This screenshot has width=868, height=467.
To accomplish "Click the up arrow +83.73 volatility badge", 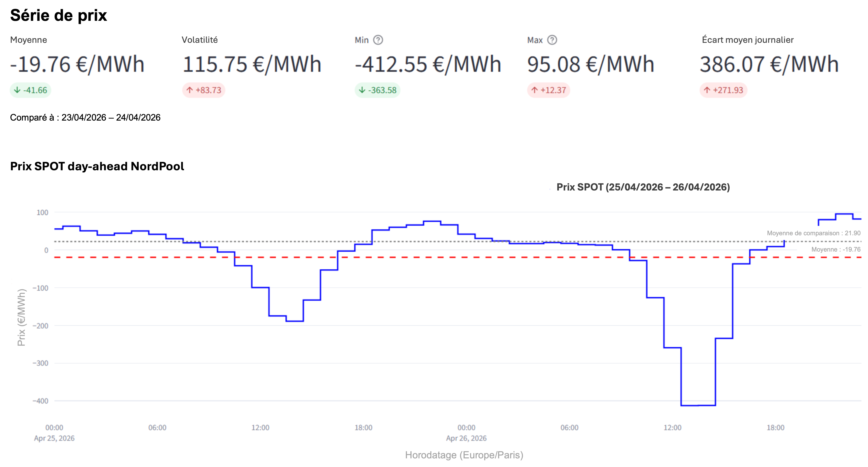I will coord(204,90).
